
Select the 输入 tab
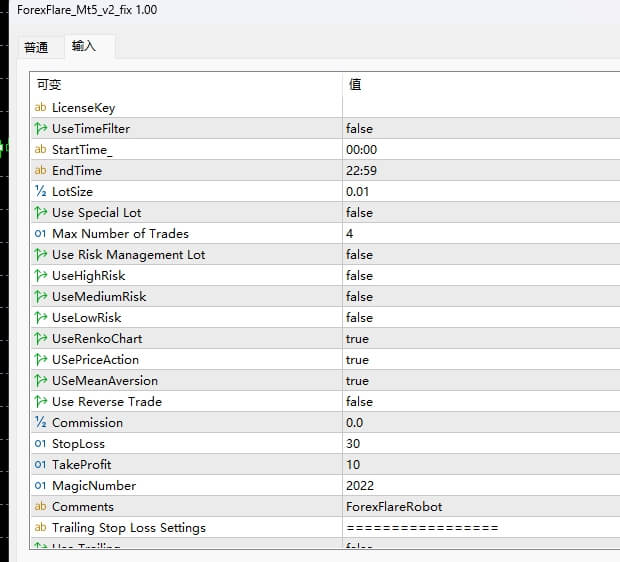(84, 47)
